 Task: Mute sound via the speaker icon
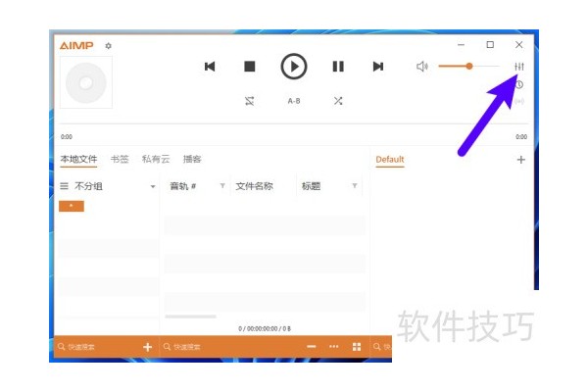coord(421,67)
